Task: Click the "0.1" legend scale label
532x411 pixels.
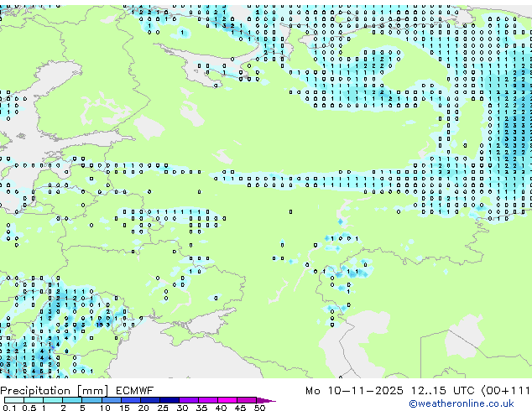Action: [x=9, y=408]
